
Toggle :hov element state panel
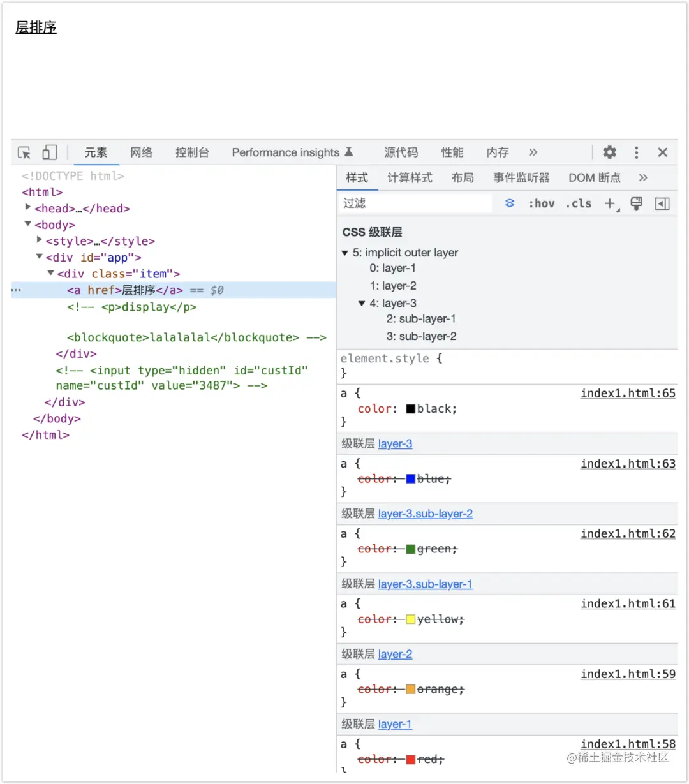coord(542,203)
